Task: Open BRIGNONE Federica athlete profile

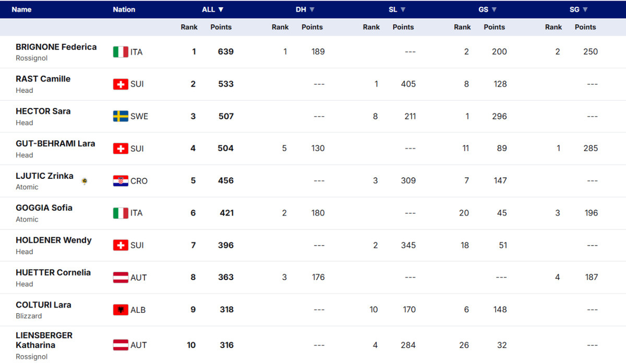Action: [56, 47]
